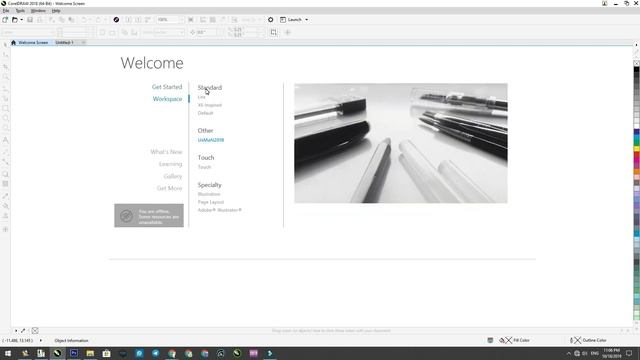
Task: Click the Save icon in the toolbar
Action: click(x=30, y=20)
